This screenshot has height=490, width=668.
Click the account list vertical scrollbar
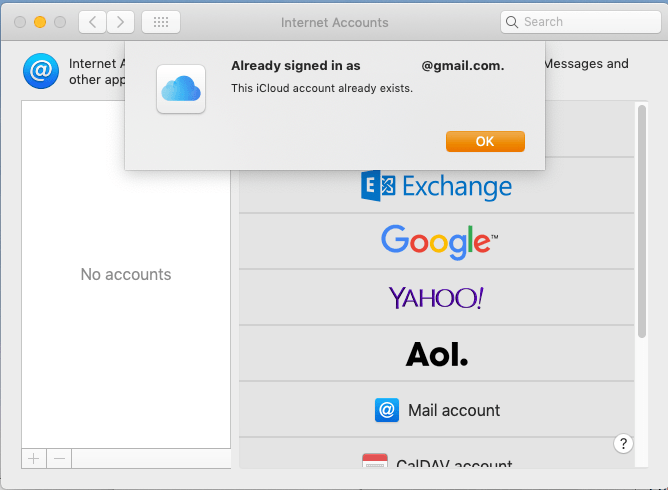coord(642,222)
